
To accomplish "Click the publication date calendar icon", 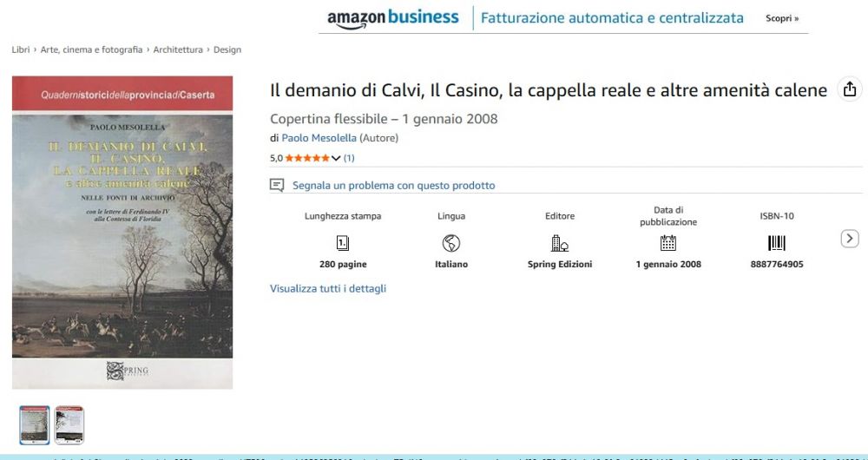I will (x=668, y=243).
